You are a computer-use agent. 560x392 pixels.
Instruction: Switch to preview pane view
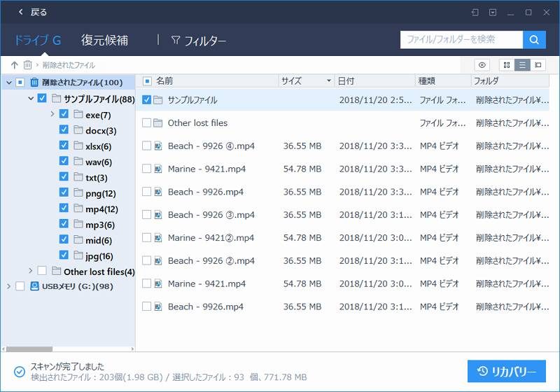538,65
